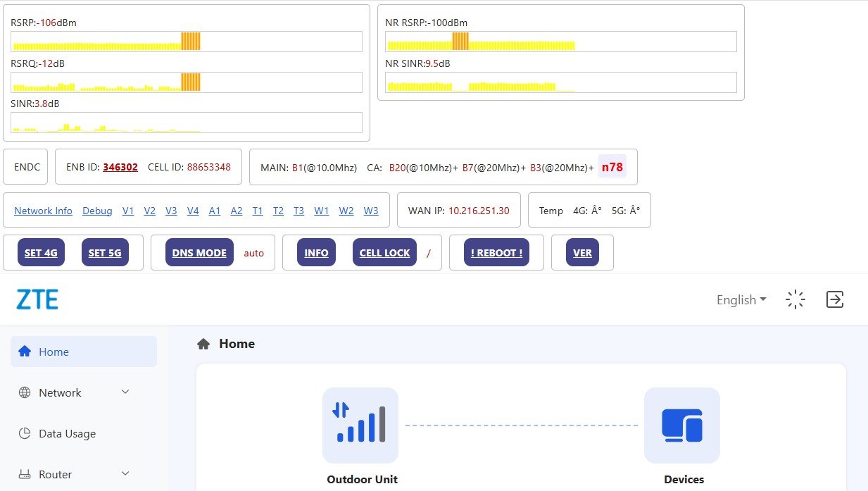The height and width of the screenshot is (491, 868).
Task: Open the Devices icon tile
Action: click(x=681, y=425)
